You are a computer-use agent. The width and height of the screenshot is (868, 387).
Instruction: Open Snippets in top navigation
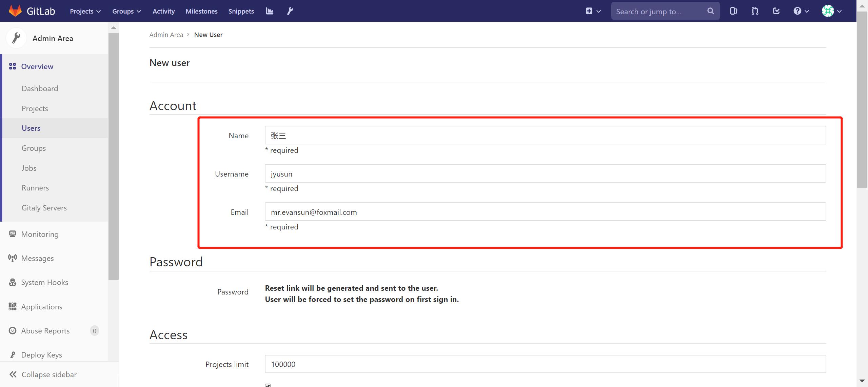pyautogui.click(x=241, y=11)
